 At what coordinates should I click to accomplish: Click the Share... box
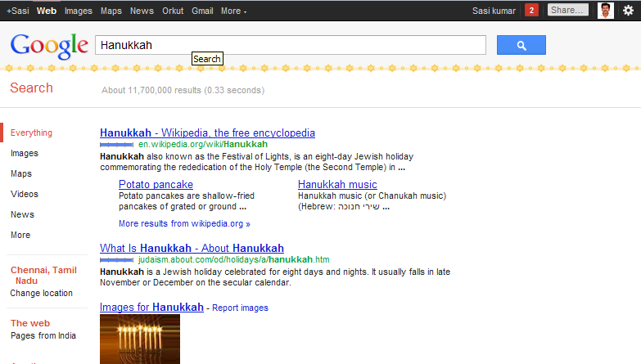tap(568, 10)
